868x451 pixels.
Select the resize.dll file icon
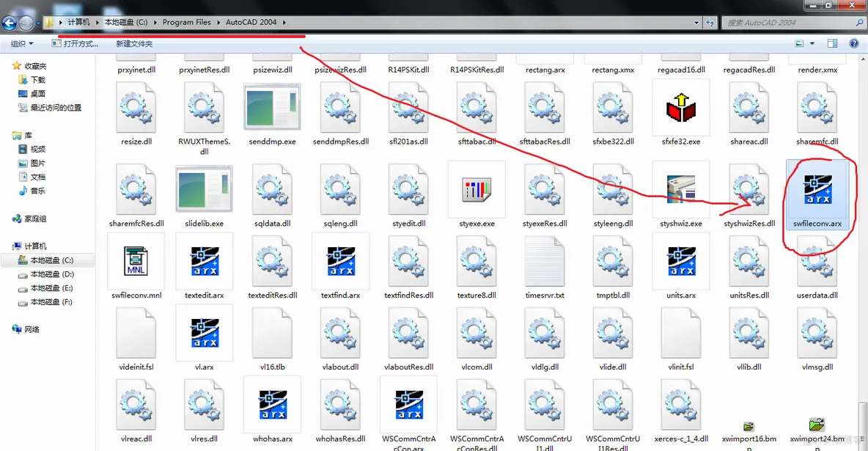coord(136,108)
